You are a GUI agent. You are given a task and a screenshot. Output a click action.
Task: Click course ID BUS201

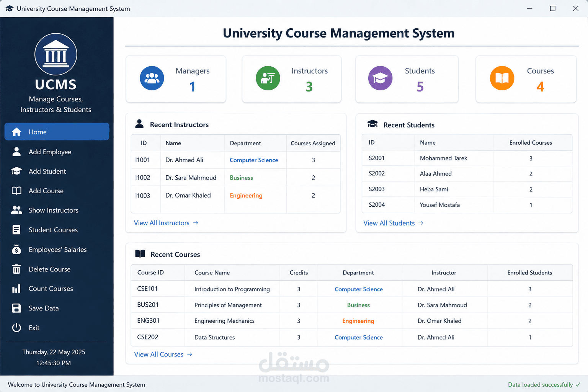tap(148, 305)
